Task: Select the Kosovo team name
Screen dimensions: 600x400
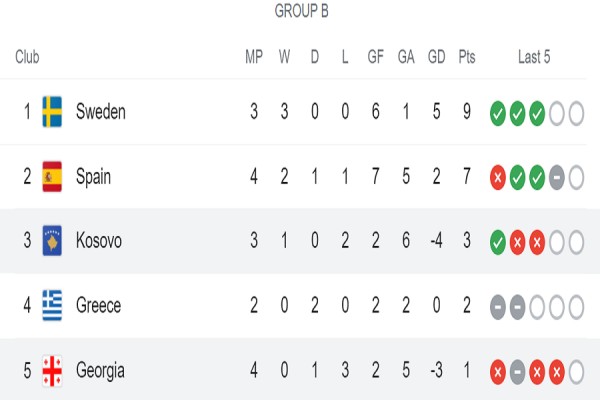Action: pos(99,241)
